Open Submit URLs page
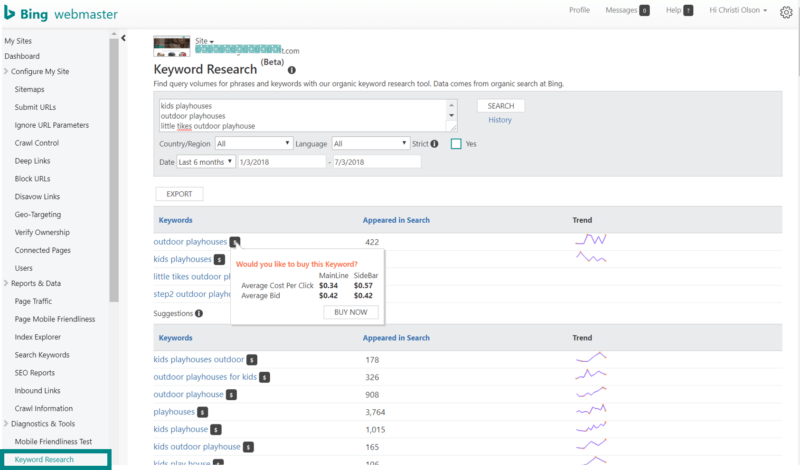 point(35,107)
